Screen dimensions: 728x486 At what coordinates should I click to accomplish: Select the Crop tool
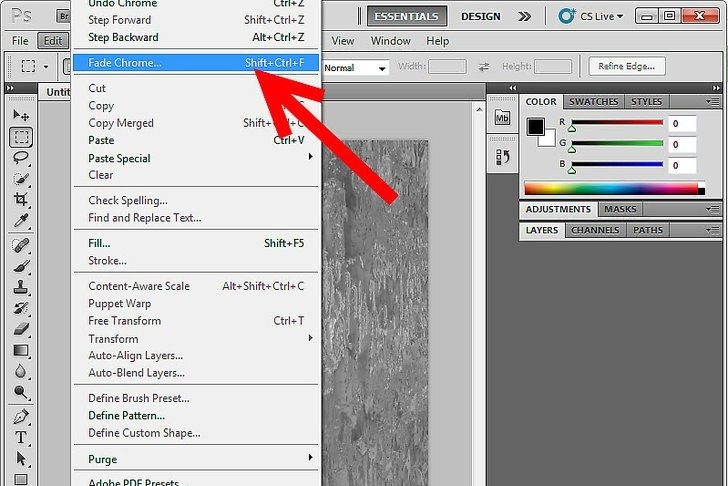point(21,200)
